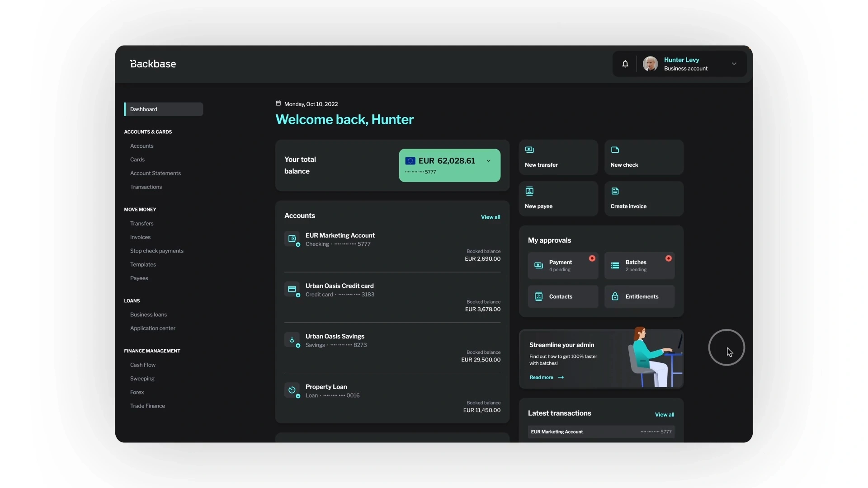Click the New payee icon

coord(529,191)
